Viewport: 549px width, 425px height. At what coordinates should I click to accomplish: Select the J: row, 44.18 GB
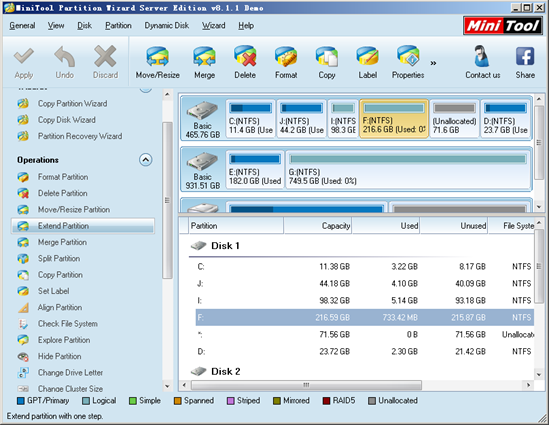coord(364,284)
